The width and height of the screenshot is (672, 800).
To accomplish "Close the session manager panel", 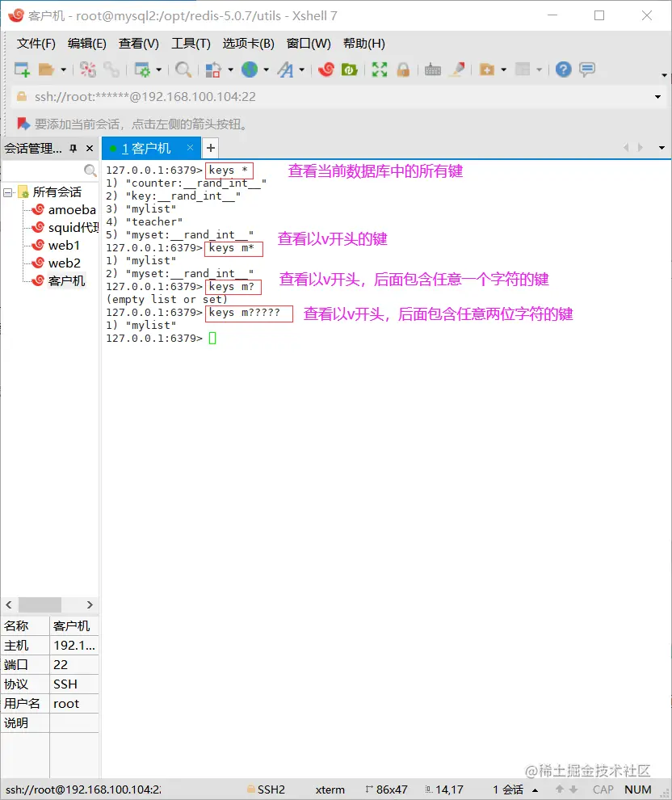I will pos(90,149).
